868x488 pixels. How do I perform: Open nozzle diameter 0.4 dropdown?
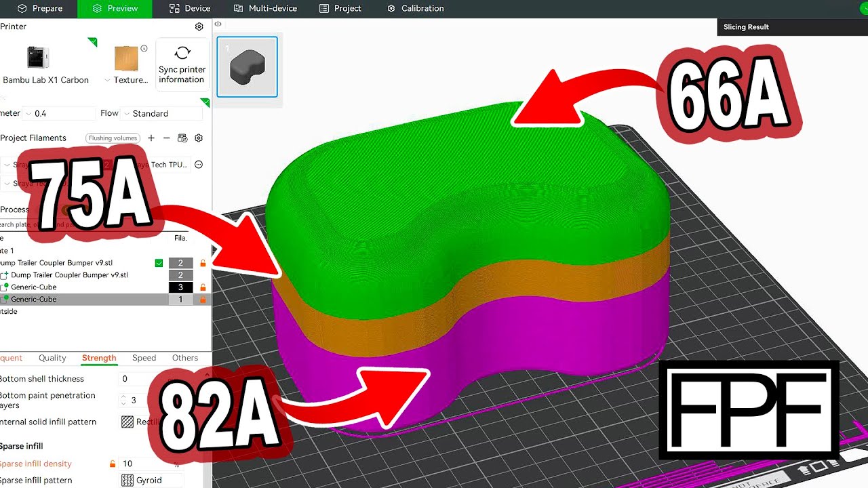pos(60,114)
